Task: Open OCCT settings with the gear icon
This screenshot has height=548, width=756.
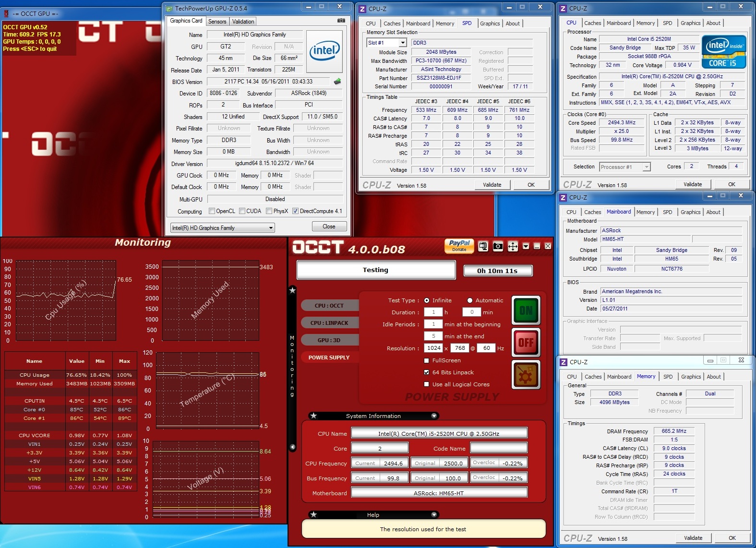Action: (x=526, y=375)
